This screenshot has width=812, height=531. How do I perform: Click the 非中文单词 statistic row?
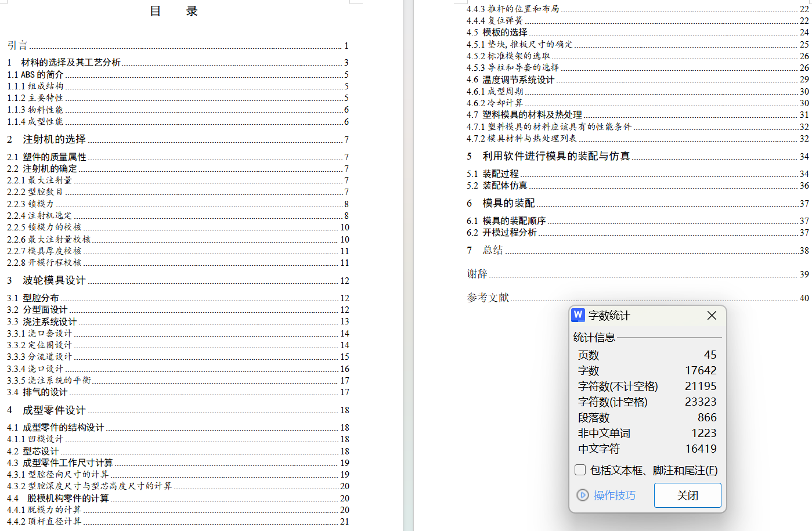[647, 433]
